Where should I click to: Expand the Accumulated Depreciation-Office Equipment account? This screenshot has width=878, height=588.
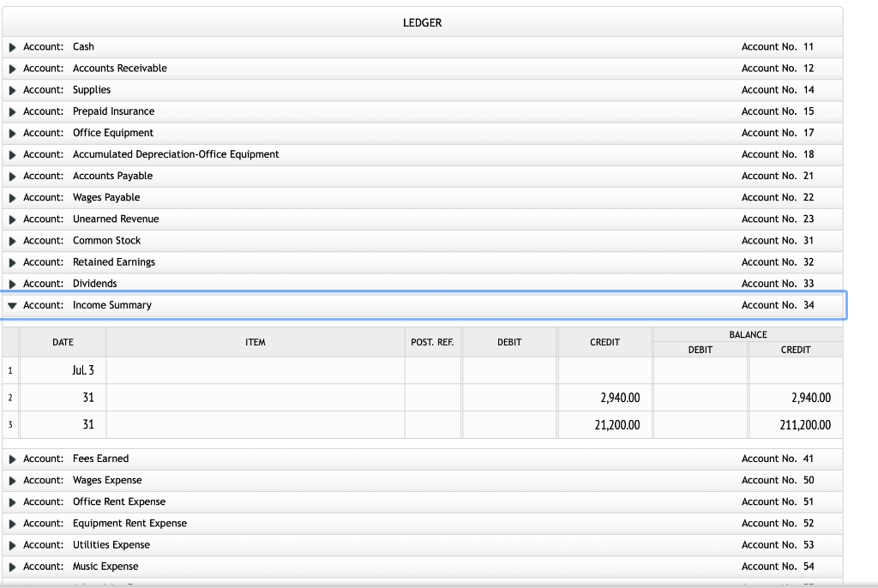pos(11,154)
